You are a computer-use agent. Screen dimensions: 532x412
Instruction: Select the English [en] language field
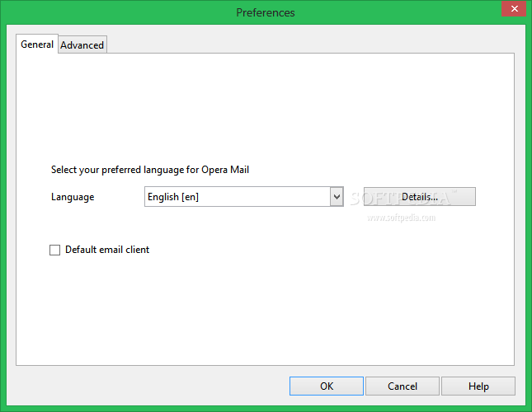coord(244,196)
